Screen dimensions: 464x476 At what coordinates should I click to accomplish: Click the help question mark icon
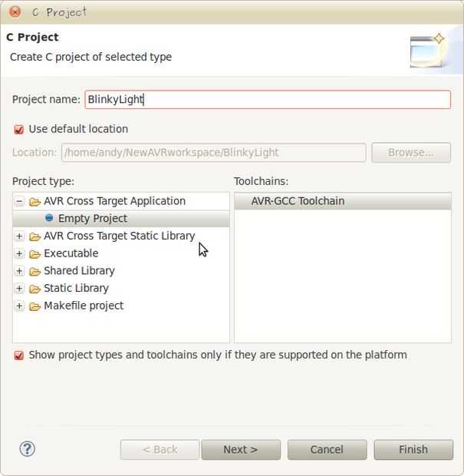click(x=27, y=449)
